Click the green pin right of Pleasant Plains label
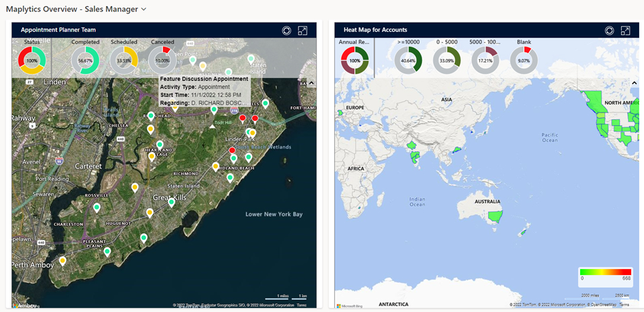This screenshot has width=644, height=312. 144,239
